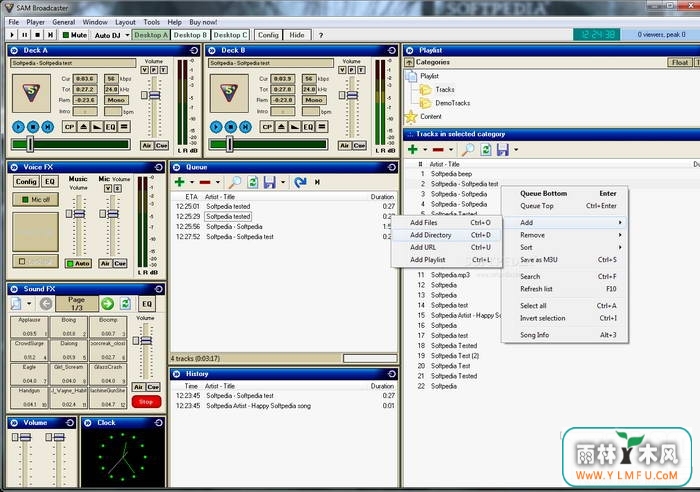
Task: Click the magnifier search icon in Queue
Action: pyautogui.click(x=235, y=182)
